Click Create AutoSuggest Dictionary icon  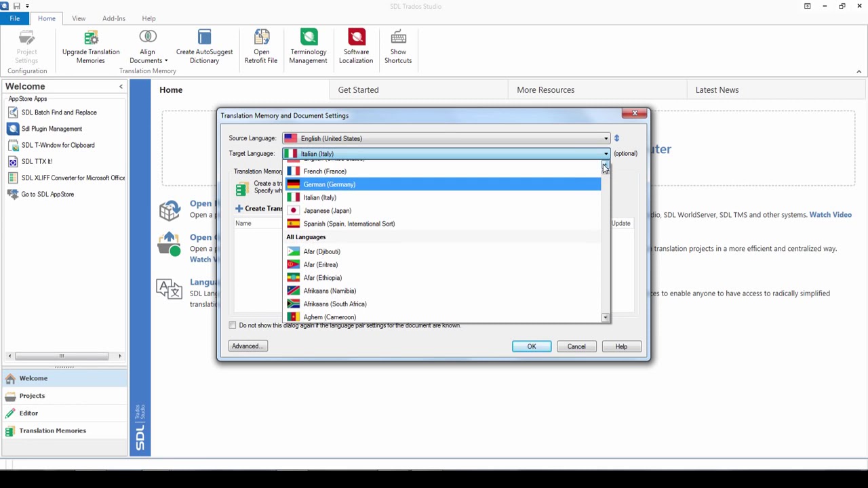[x=204, y=37]
